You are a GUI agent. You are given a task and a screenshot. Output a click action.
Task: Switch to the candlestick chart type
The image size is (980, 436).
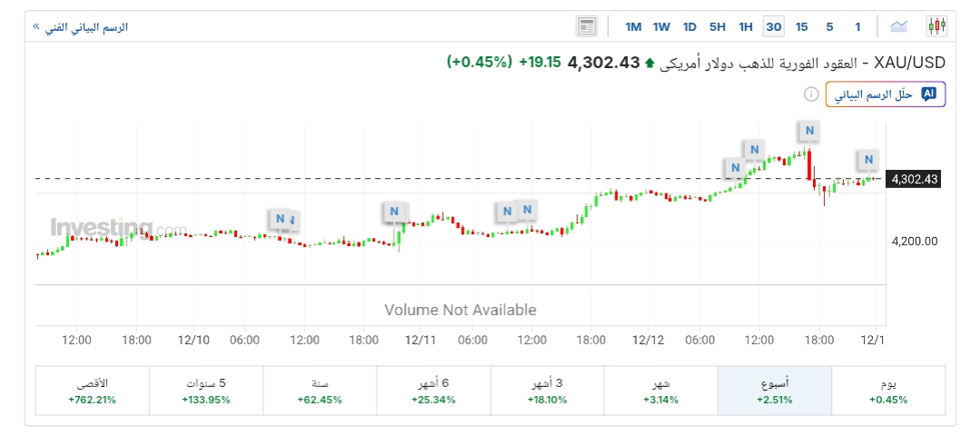936,26
